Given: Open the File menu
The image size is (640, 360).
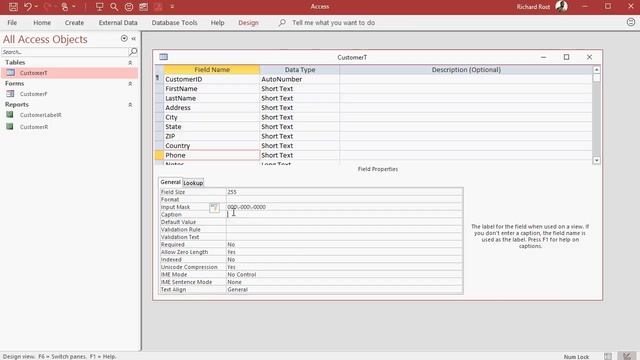Looking at the screenshot, I should [x=12, y=23].
